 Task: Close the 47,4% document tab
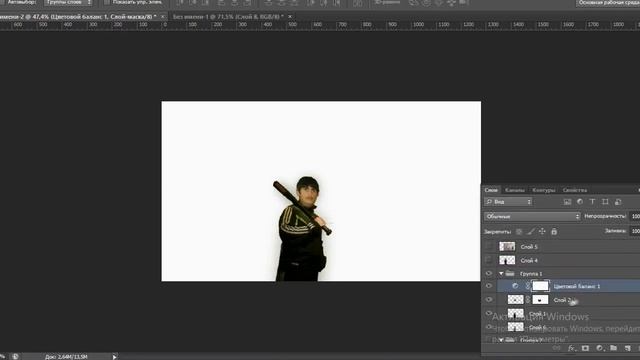162,17
